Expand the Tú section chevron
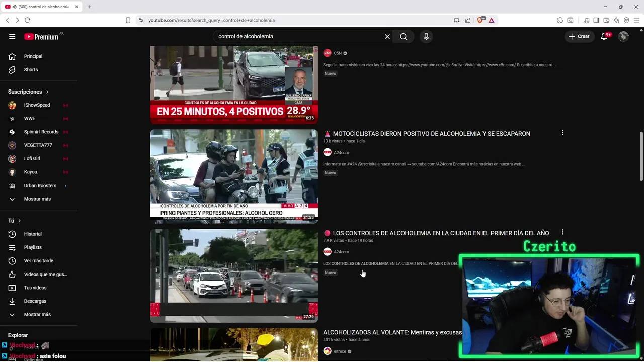The width and height of the screenshot is (644, 362). 19,221
